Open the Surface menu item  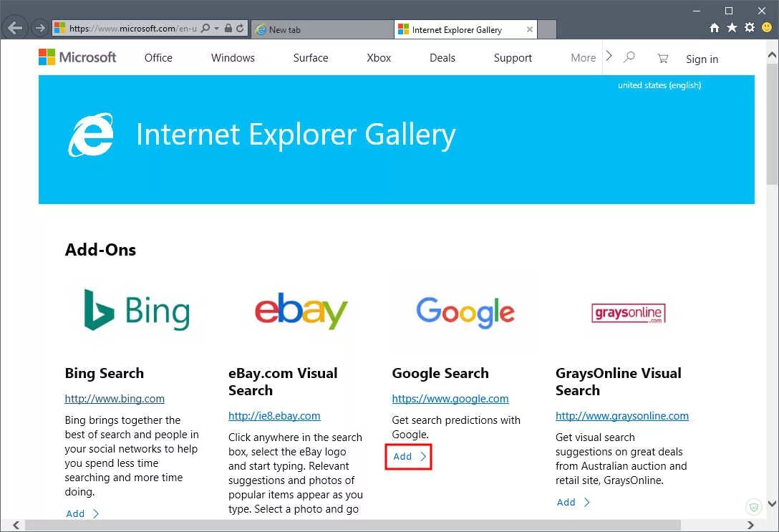(x=311, y=57)
